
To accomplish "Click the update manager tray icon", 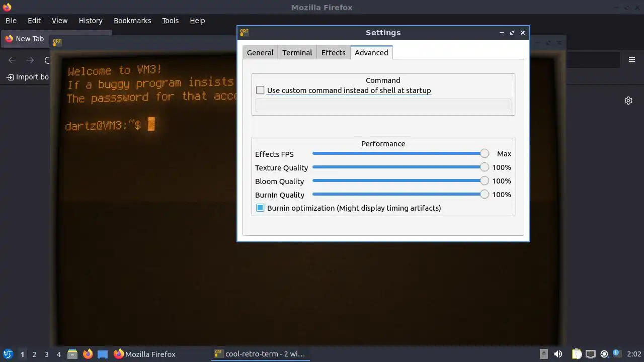I will [x=604, y=354].
